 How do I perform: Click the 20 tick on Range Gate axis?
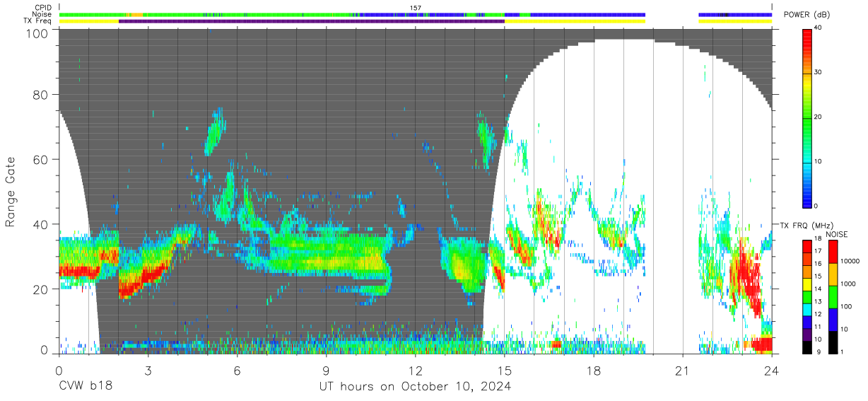[40, 289]
